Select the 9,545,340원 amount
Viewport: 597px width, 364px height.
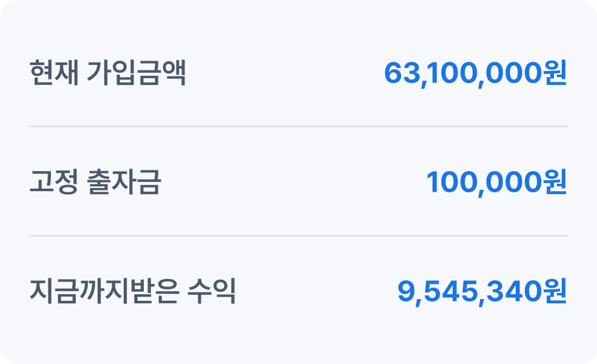point(482,292)
